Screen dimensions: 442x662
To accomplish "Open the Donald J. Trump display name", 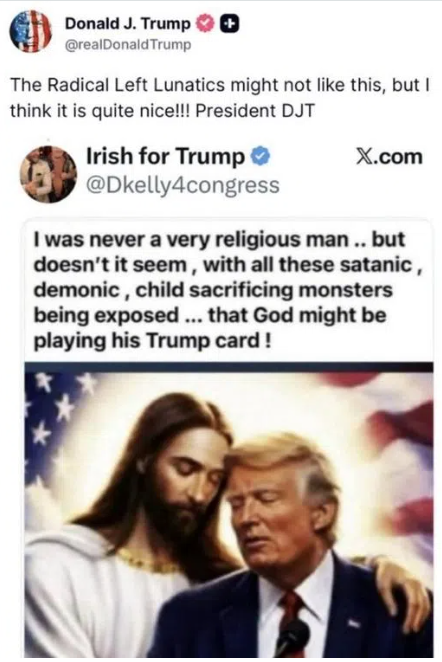I will (128, 24).
